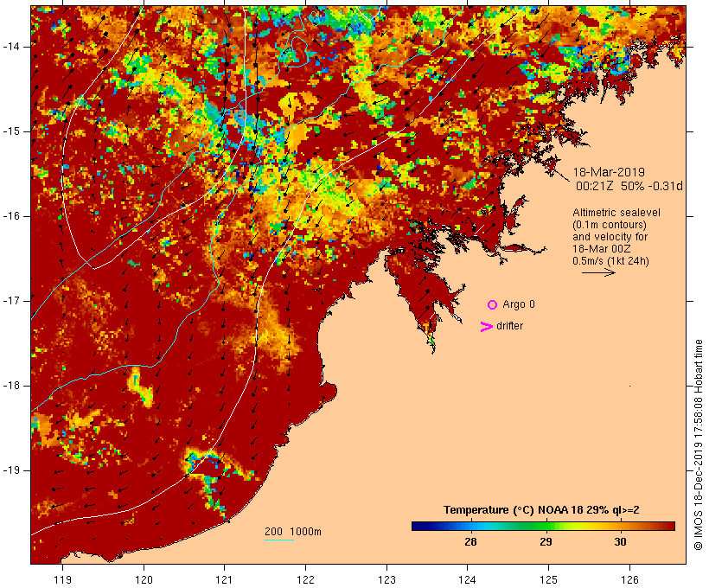
Task: Click the 121 longitude axis label
Action: pos(225,580)
